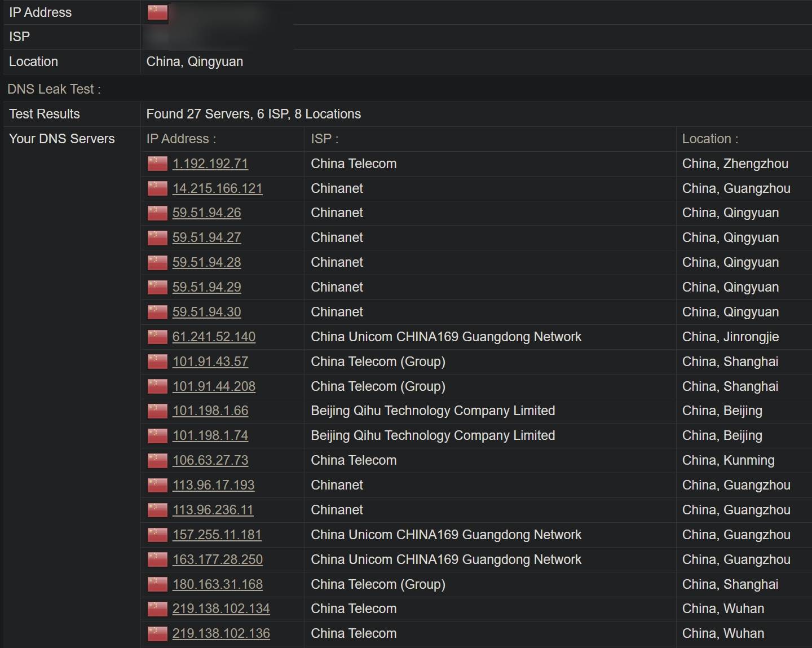Click China flag beside 59.51.94.26

pyautogui.click(x=157, y=213)
